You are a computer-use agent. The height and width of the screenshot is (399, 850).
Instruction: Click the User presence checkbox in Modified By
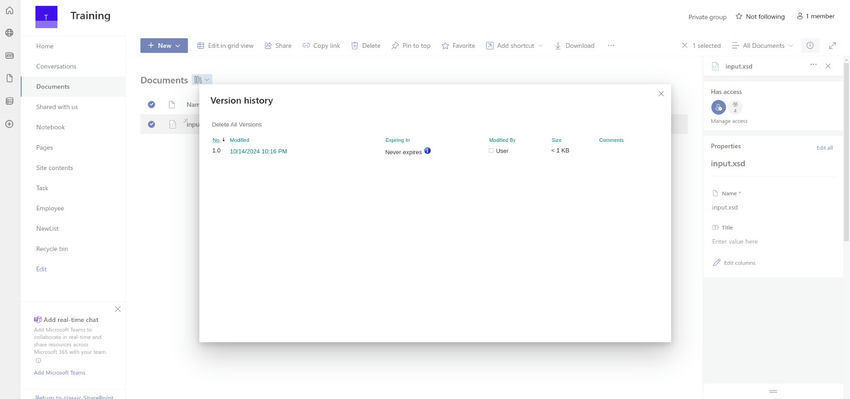point(491,151)
